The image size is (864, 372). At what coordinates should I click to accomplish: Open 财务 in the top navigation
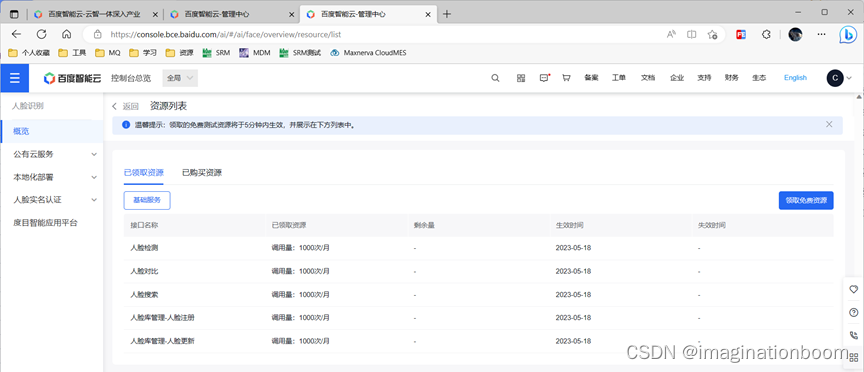point(732,78)
